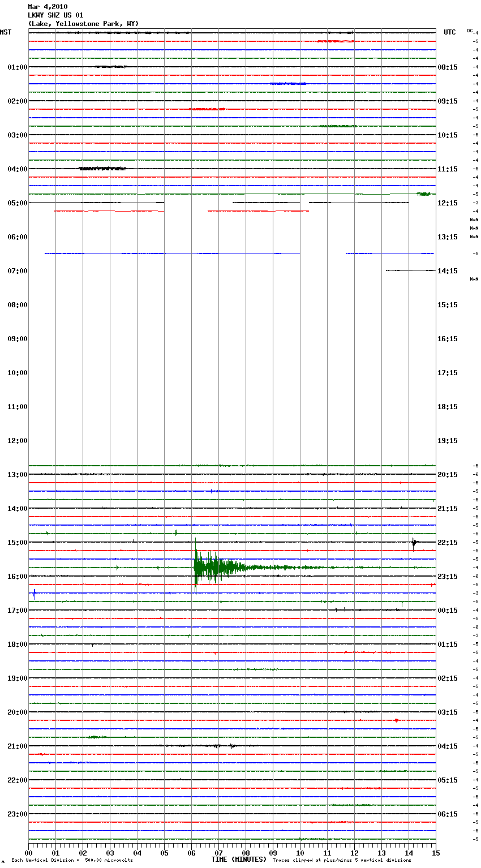Select the '16:00' MST hour label
Image resolution: width=481 pixels, height=868 pixels.
coord(18,577)
